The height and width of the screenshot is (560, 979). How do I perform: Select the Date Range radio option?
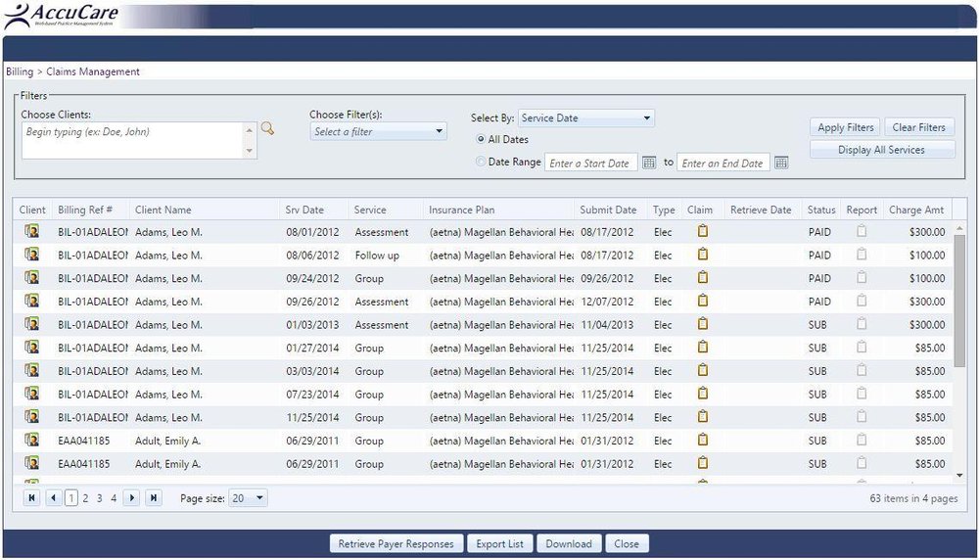point(480,162)
